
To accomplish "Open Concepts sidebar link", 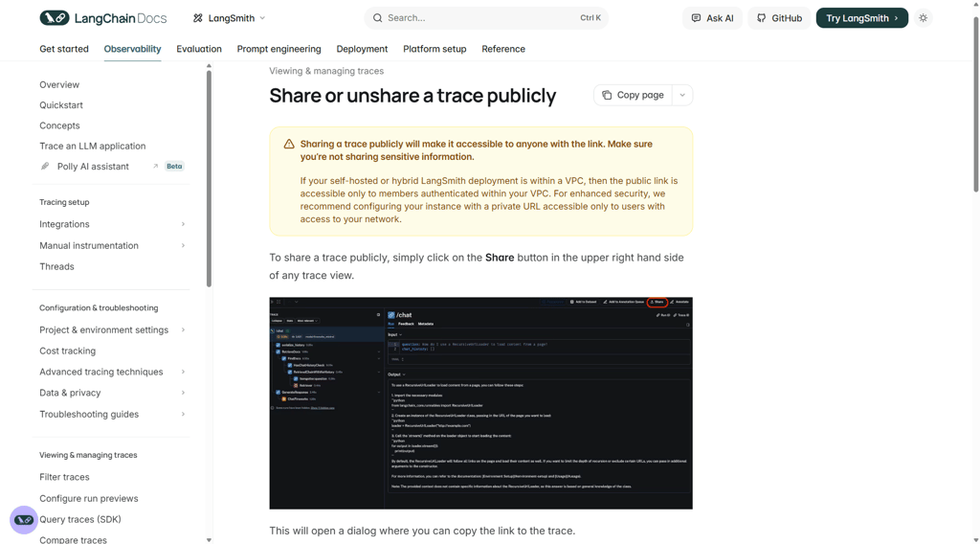I will coord(59,125).
